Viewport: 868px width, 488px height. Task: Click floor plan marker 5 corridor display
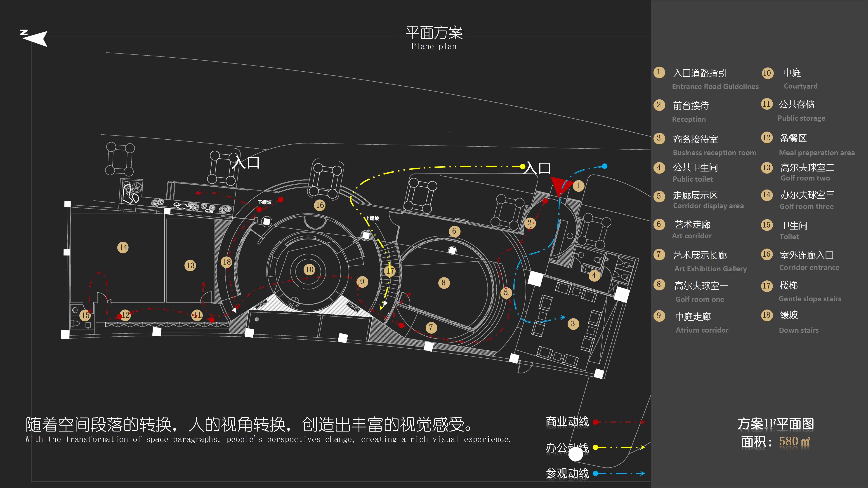point(506,293)
